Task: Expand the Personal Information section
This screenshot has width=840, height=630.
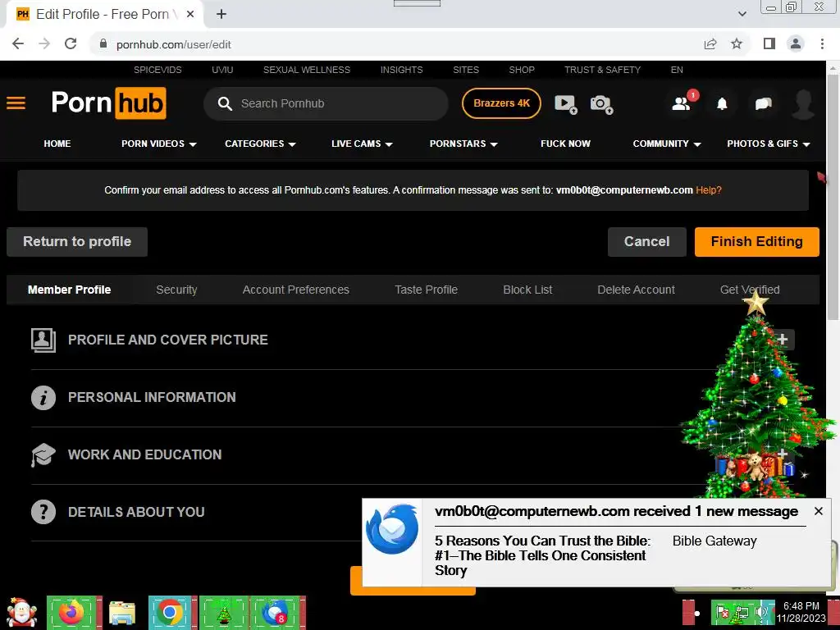Action: 413,398
